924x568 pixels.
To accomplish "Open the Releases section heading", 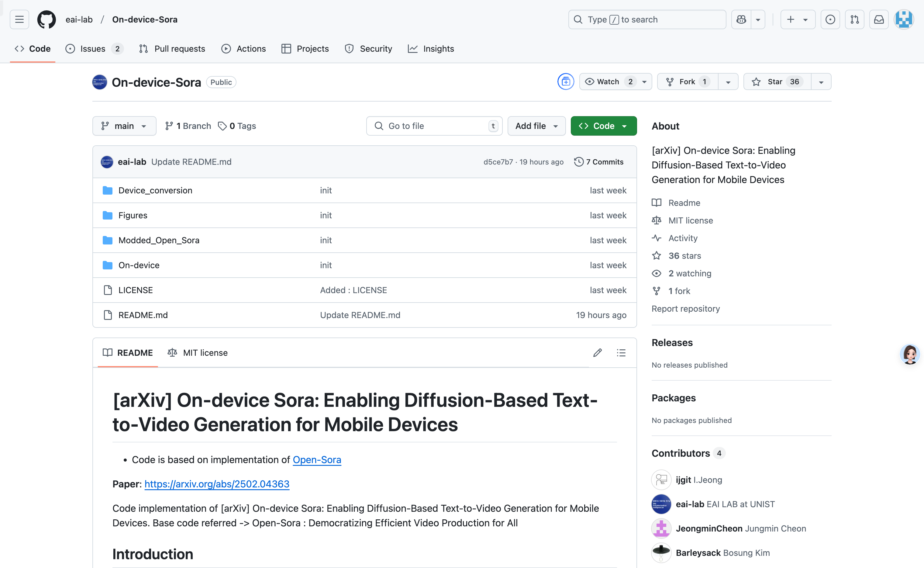I will pos(672,343).
